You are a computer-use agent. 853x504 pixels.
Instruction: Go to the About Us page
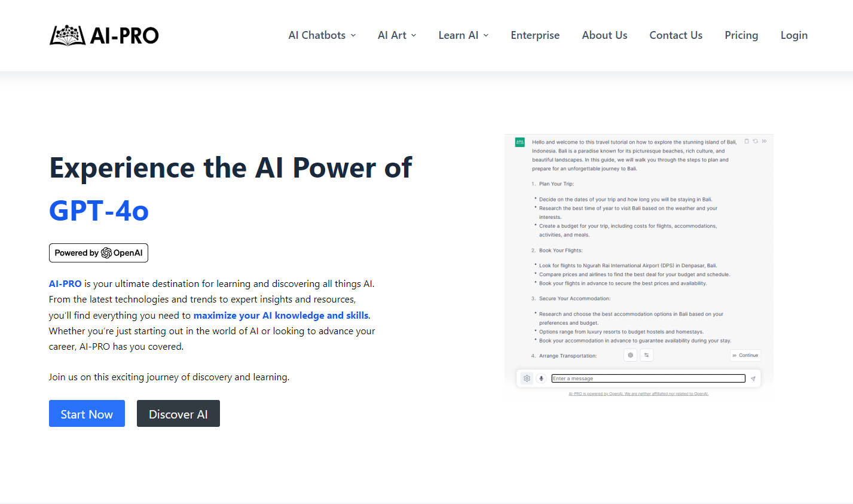604,35
